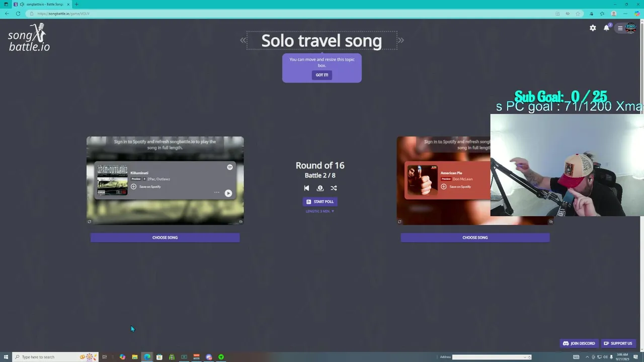This screenshot has width=644, height=362.
Task: Swap the left song with the refresh icon
Action: [x=90, y=221]
